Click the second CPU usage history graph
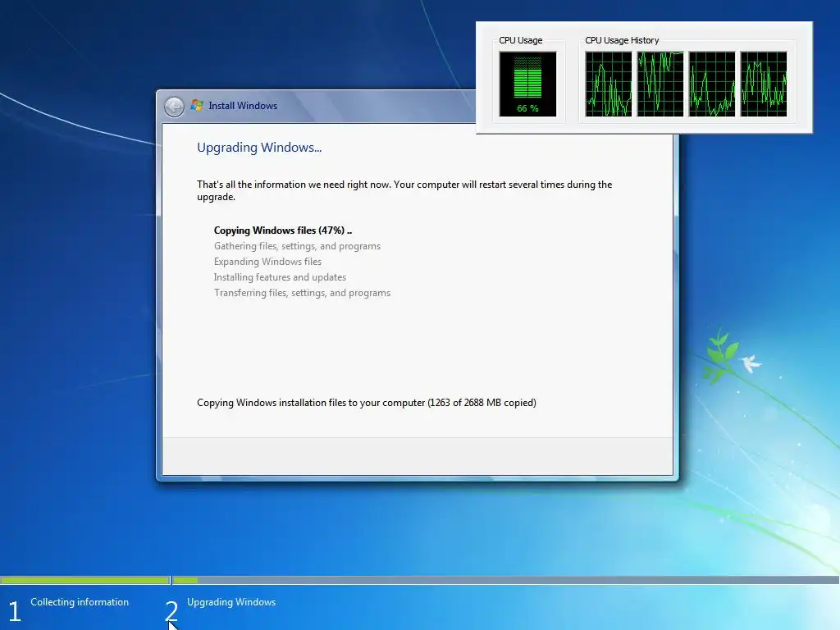The width and height of the screenshot is (840, 630). (660, 84)
